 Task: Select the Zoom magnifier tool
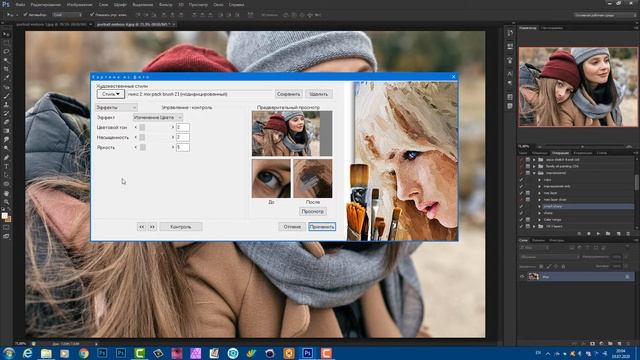[x=6, y=202]
